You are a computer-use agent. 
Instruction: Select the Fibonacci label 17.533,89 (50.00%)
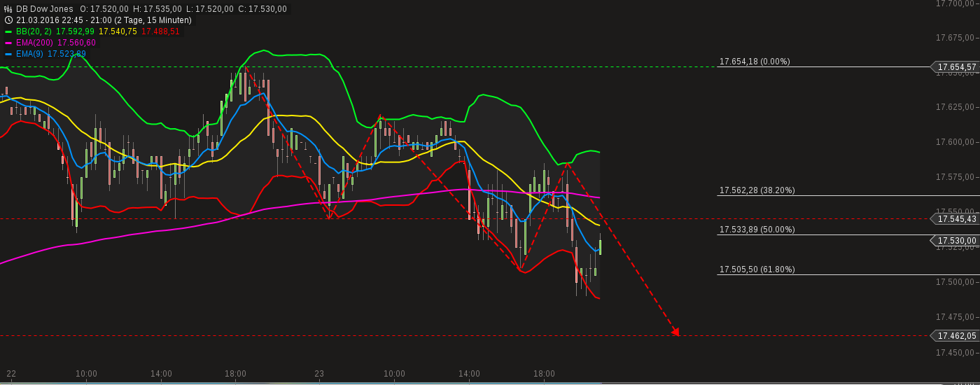point(757,230)
